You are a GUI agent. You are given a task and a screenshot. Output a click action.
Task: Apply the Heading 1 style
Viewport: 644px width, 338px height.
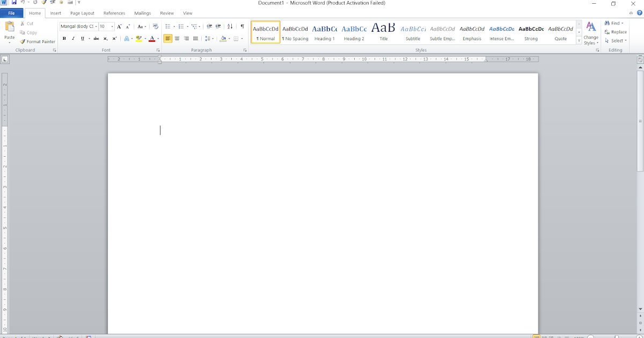(324, 32)
